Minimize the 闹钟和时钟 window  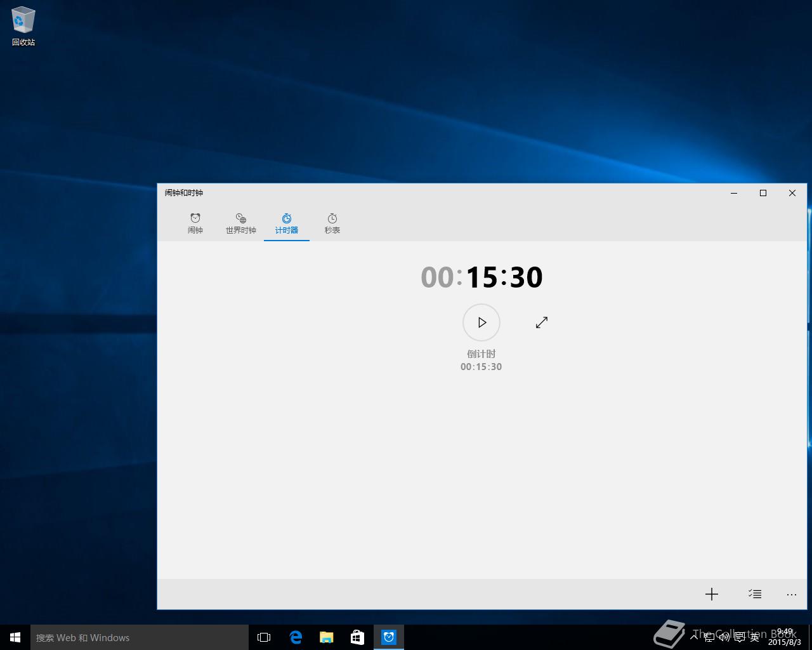(x=734, y=193)
